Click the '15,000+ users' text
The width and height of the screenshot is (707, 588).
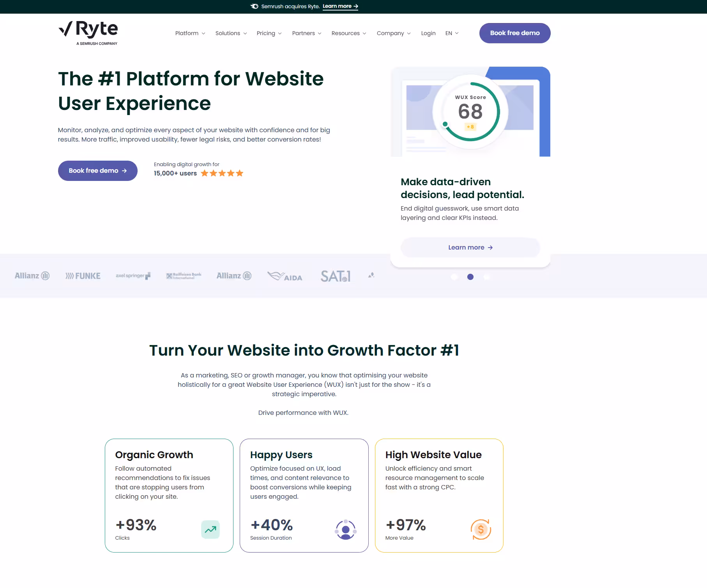(x=175, y=173)
